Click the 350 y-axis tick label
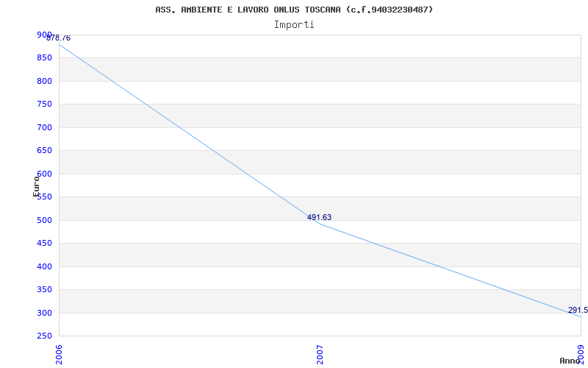This screenshot has width=588, height=368. tap(44, 290)
